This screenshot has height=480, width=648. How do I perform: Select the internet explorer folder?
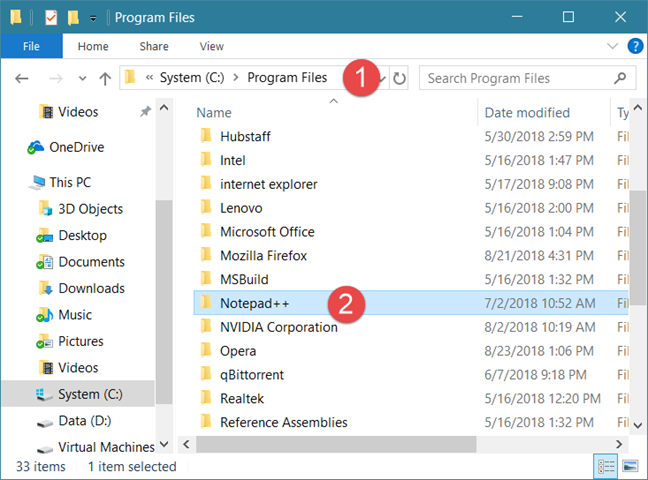click(x=411, y=184)
